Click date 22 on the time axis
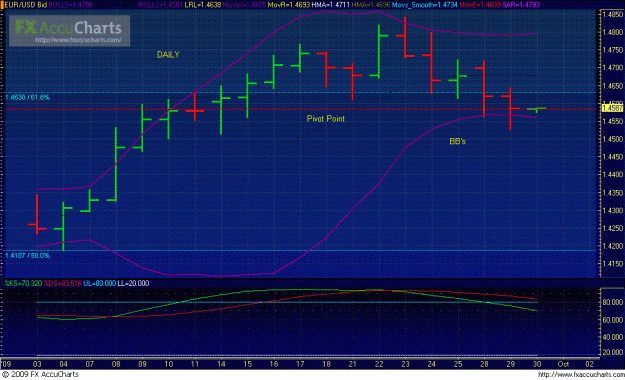The height and width of the screenshot is (380, 625). tap(379, 364)
